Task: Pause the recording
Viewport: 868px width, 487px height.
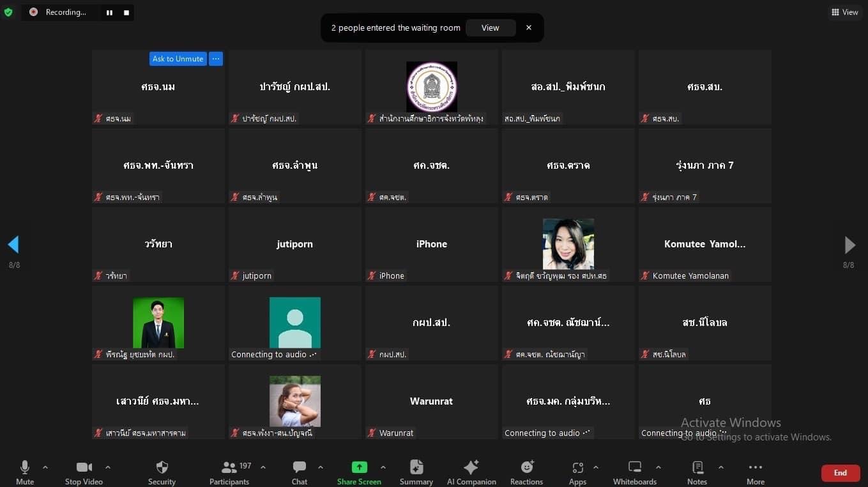Action: click(x=109, y=12)
